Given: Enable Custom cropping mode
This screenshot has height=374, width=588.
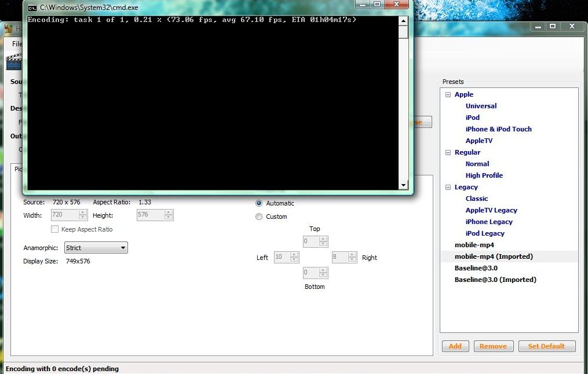Looking at the screenshot, I should point(259,217).
